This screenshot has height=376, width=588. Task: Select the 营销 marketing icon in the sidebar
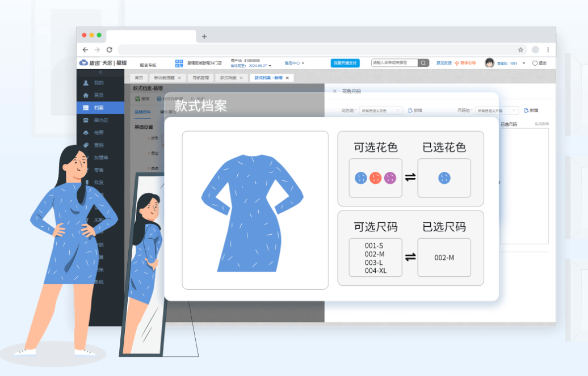pos(86,146)
